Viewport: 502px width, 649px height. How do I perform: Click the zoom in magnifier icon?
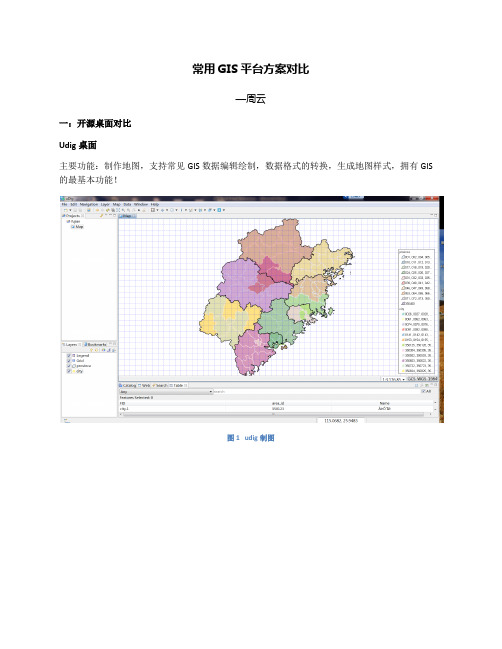click(x=123, y=210)
